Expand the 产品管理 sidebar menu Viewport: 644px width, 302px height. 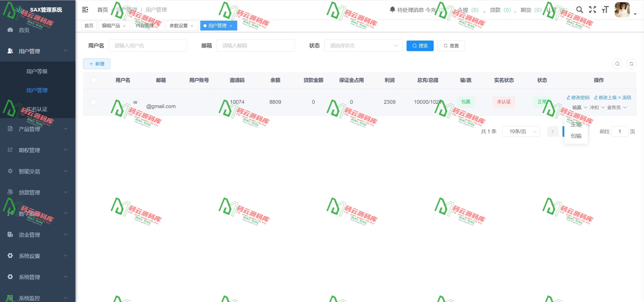pyautogui.click(x=66, y=129)
